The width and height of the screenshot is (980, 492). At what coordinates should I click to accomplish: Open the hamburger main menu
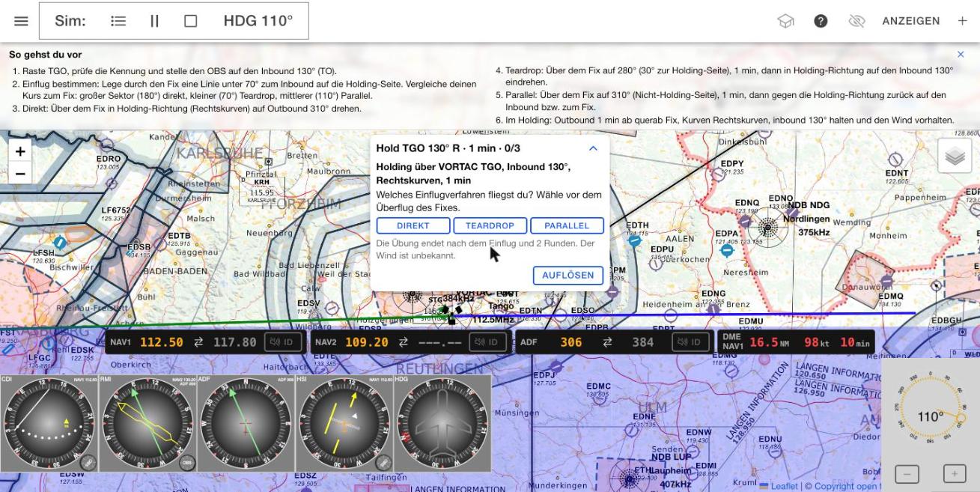[21, 21]
